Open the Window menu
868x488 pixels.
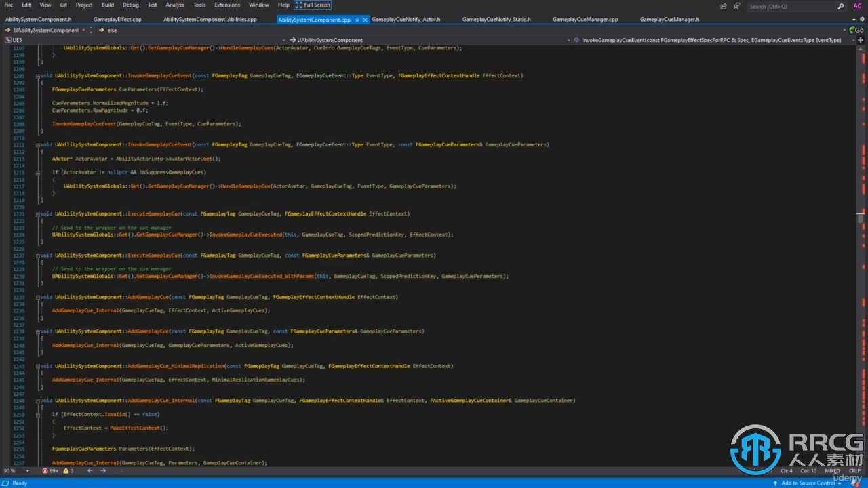[x=258, y=5]
